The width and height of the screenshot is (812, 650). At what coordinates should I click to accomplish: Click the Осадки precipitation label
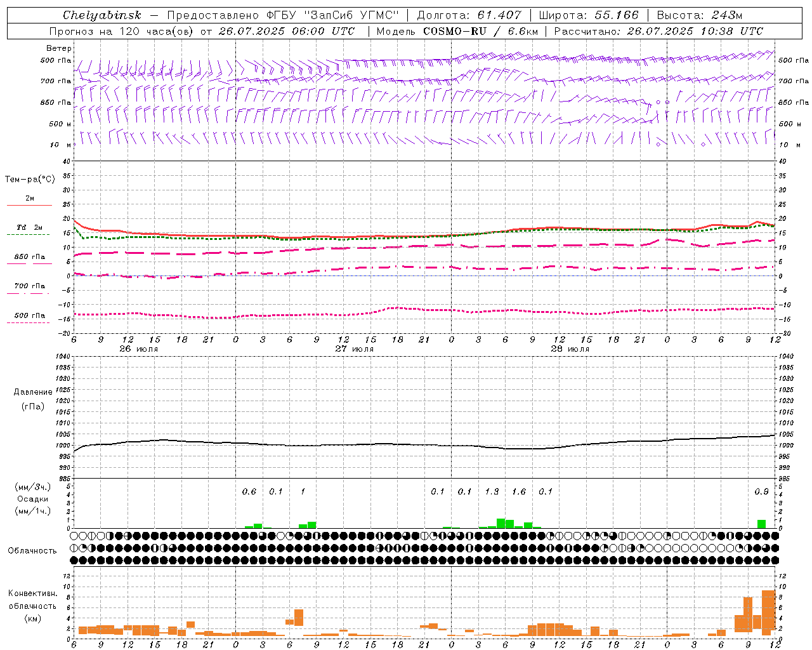(x=33, y=499)
